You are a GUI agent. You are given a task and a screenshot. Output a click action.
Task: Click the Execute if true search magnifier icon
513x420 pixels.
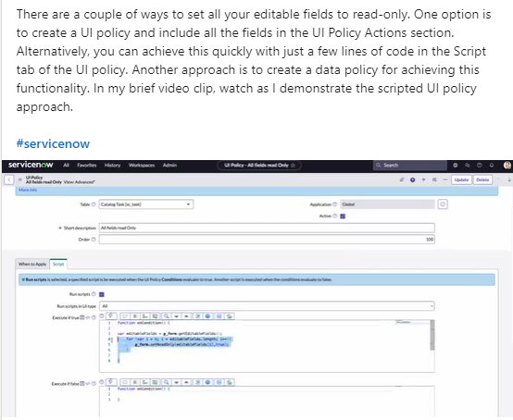[x=166, y=316]
